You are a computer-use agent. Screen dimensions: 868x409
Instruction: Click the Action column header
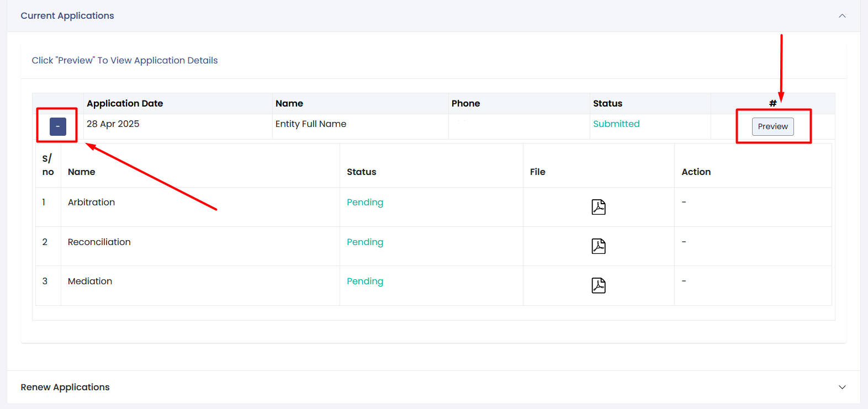(696, 172)
